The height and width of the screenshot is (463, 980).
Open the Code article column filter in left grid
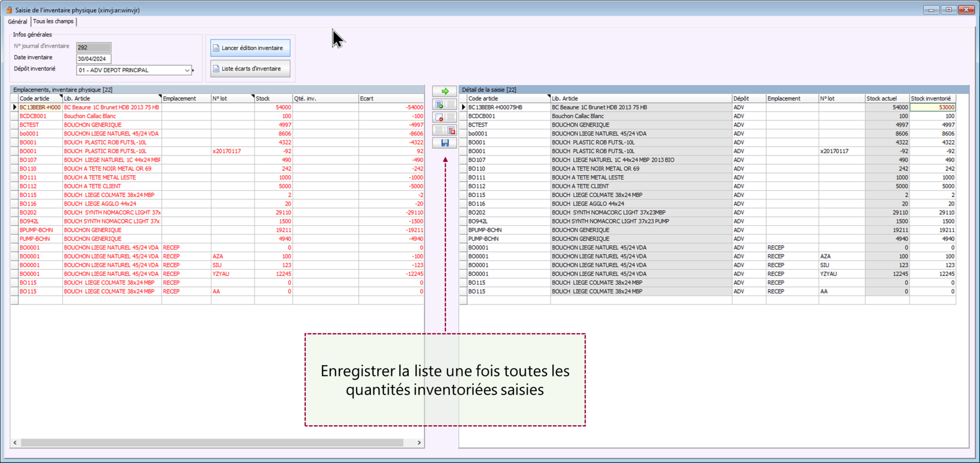tap(60, 97)
